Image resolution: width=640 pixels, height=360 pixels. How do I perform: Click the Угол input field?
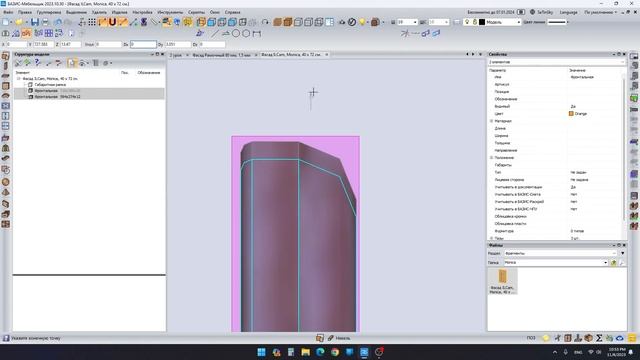pyautogui.click(x=109, y=44)
